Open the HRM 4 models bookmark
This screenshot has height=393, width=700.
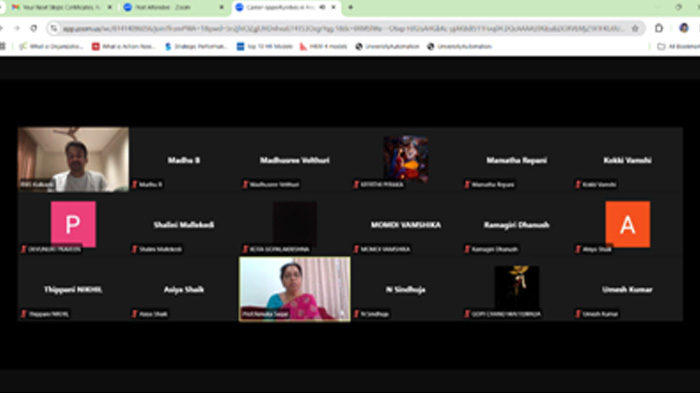pos(323,46)
